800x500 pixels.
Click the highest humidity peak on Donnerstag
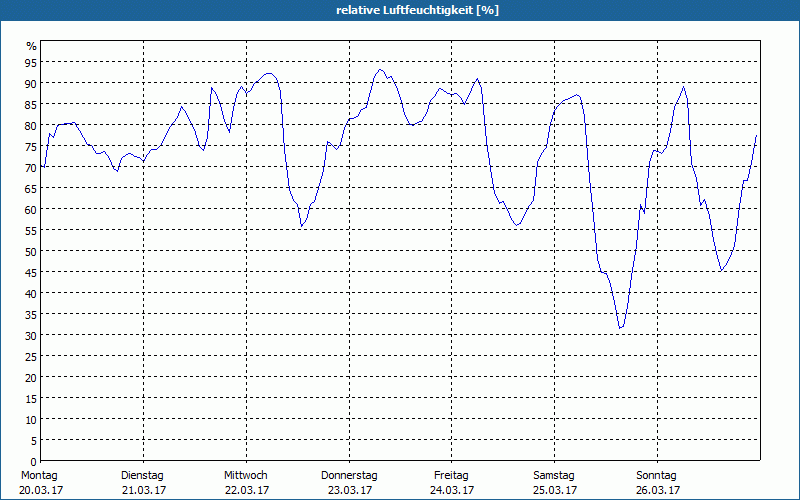[x=380, y=70]
